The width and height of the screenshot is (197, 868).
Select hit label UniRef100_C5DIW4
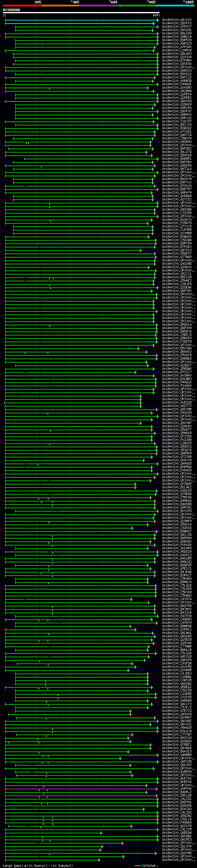177,240
